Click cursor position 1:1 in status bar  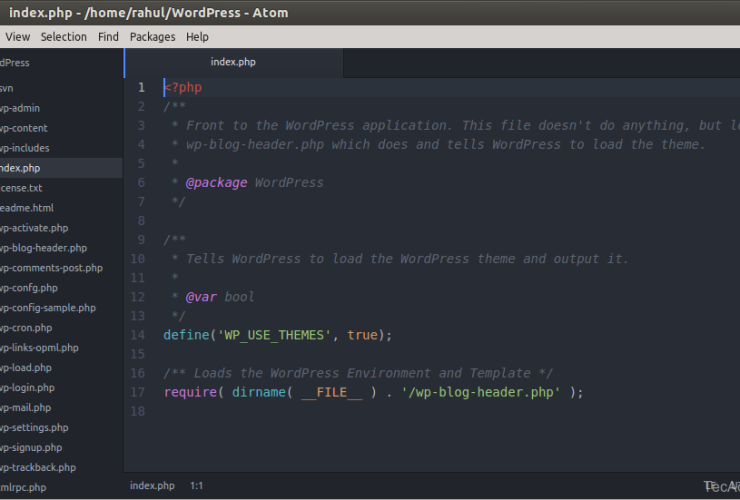[x=197, y=486]
